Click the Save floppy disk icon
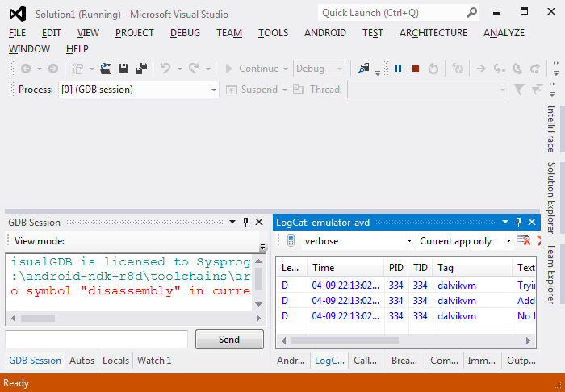 (x=123, y=69)
